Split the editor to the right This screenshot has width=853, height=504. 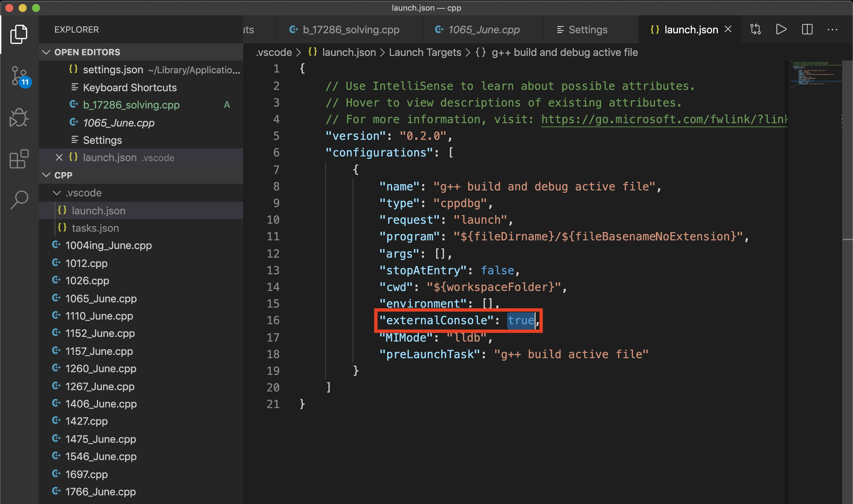coord(807,30)
